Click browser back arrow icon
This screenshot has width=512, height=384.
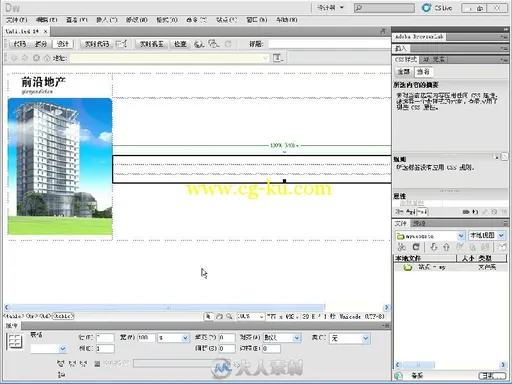pos(14,58)
